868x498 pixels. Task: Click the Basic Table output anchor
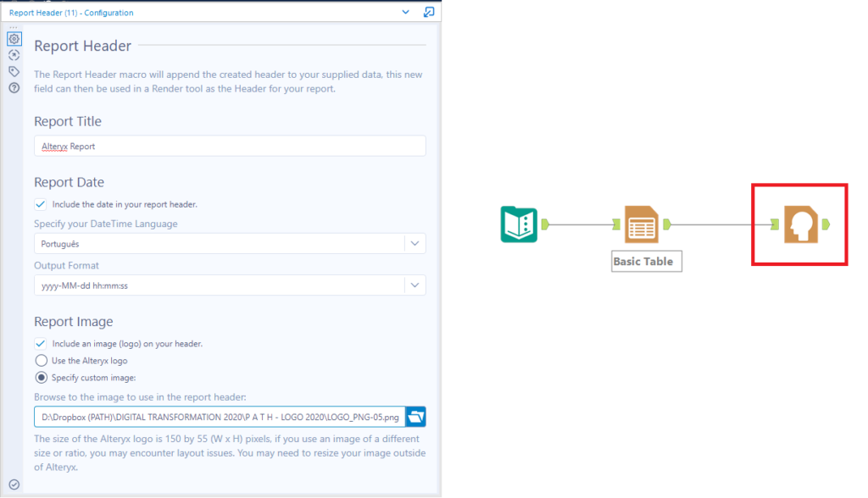point(667,224)
